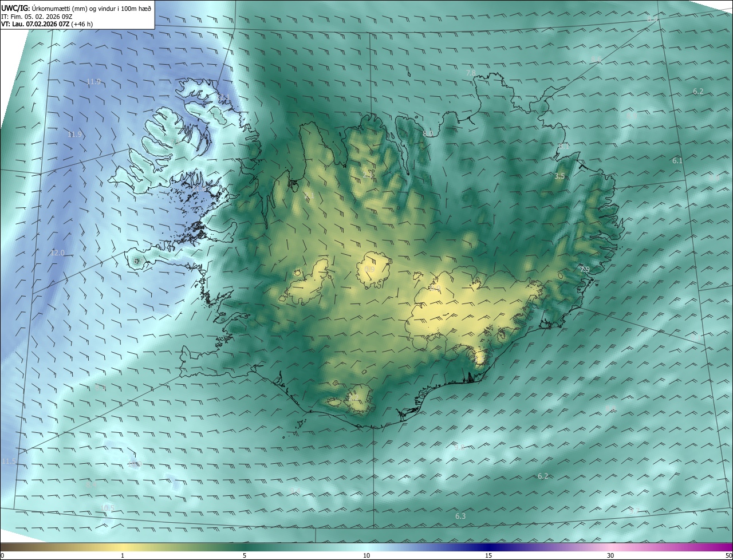Click the "12.0" value over the western sea
This screenshot has height=560, width=733.
click(x=58, y=253)
